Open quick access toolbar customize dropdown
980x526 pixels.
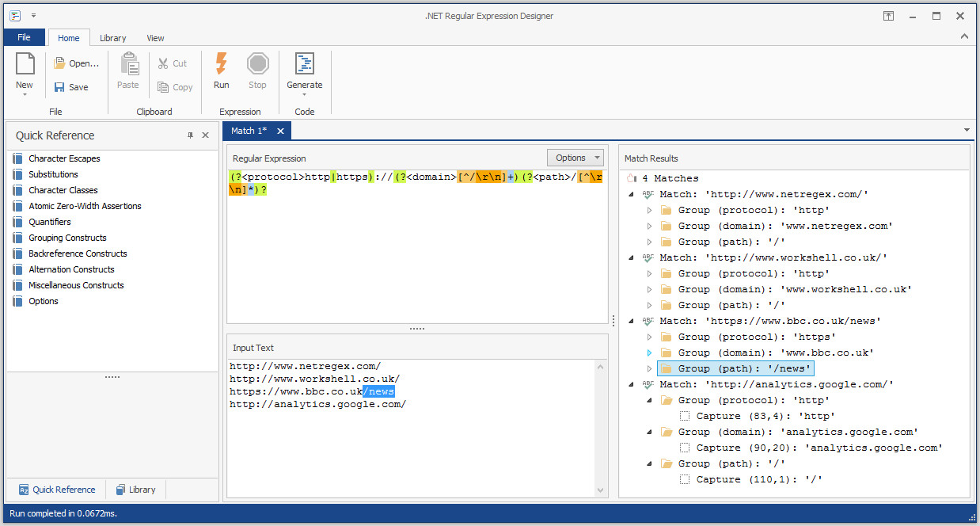click(34, 16)
